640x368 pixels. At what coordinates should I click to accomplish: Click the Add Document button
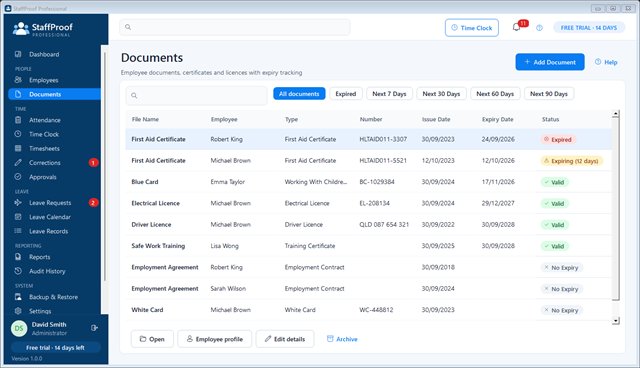tap(550, 62)
